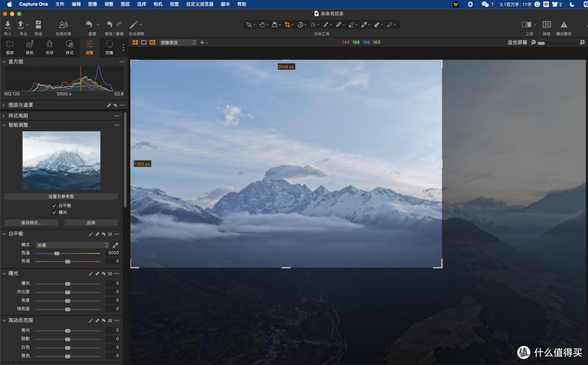The image size is (588, 365).
Task: Select the Rotate cursor tool
Action: tap(300, 25)
